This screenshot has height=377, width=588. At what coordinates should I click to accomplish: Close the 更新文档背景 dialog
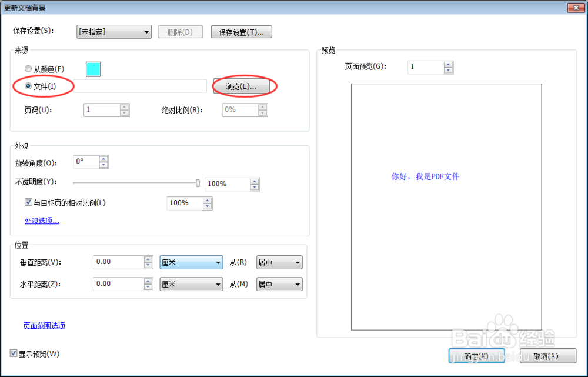tap(576, 8)
